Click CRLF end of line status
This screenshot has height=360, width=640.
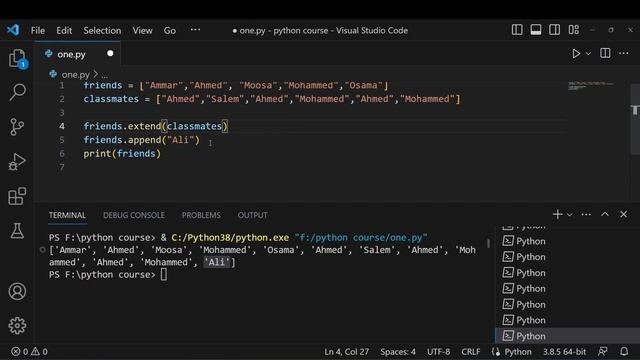[471, 351]
